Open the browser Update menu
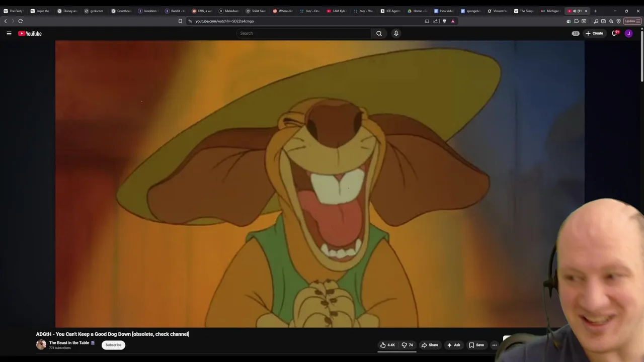644x362 pixels. [x=632, y=21]
